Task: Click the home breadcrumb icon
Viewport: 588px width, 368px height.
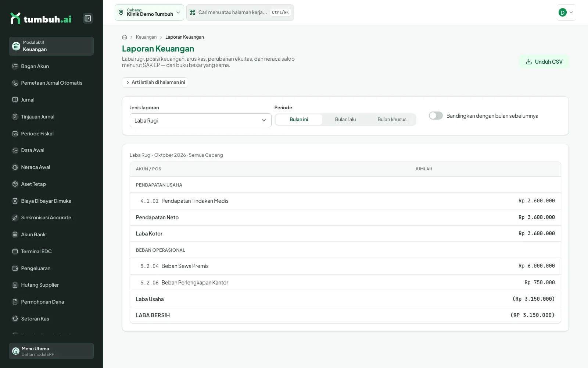Action: pyautogui.click(x=125, y=37)
